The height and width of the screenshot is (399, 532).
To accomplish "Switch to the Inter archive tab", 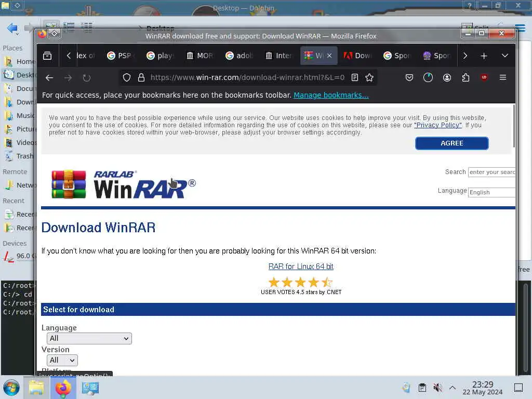I will [279, 56].
